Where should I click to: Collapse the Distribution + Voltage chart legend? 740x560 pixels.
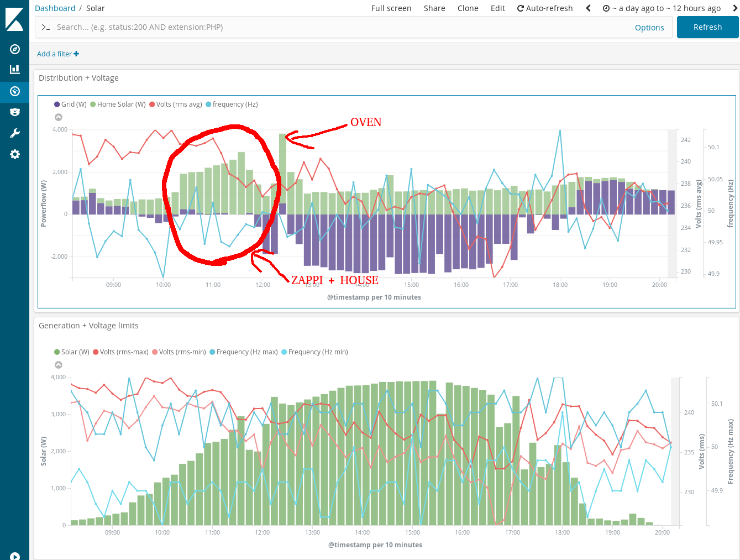(x=59, y=117)
